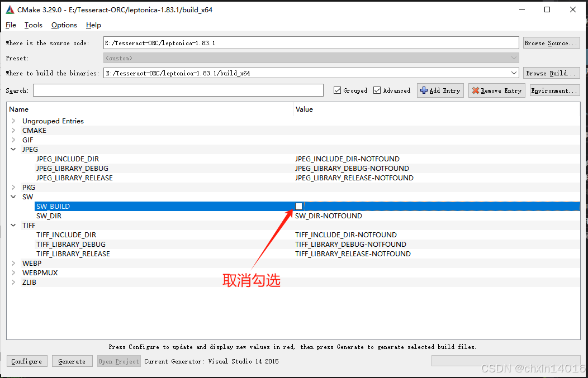Click the progress bar at bottom right
Image resolution: width=588 pixels, height=378 pixels.
tap(505, 361)
